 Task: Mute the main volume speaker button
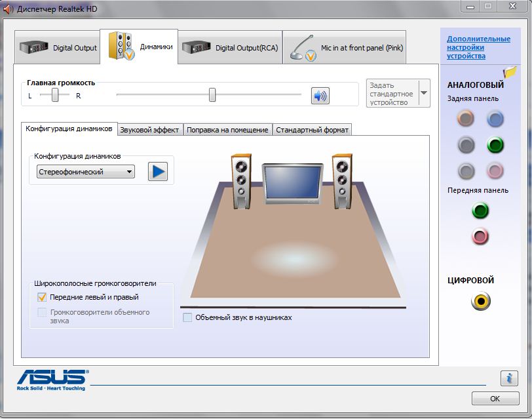[x=320, y=96]
